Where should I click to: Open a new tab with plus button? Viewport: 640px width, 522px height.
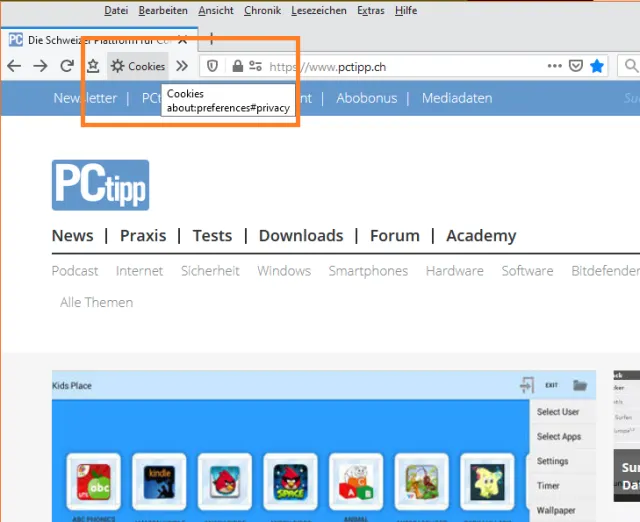pyautogui.click(x=211, y=39)
